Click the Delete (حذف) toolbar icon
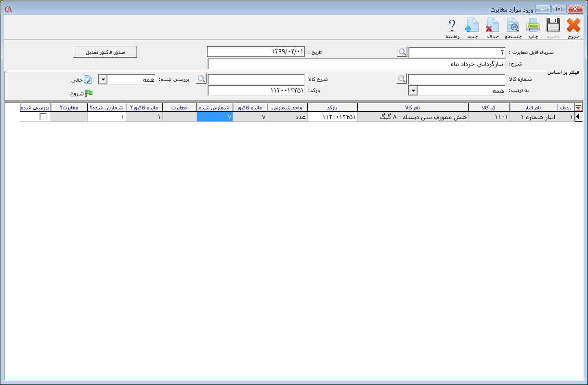588x385 pixels. click(492, 26)
